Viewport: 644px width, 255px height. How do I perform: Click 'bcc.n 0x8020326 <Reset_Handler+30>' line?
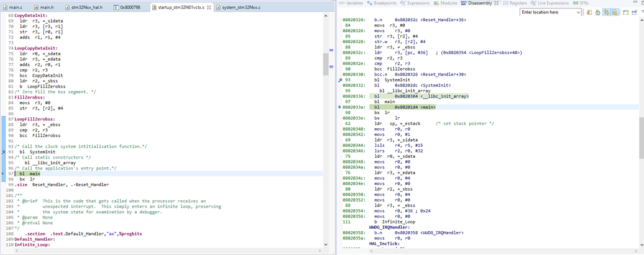point(420,75)
